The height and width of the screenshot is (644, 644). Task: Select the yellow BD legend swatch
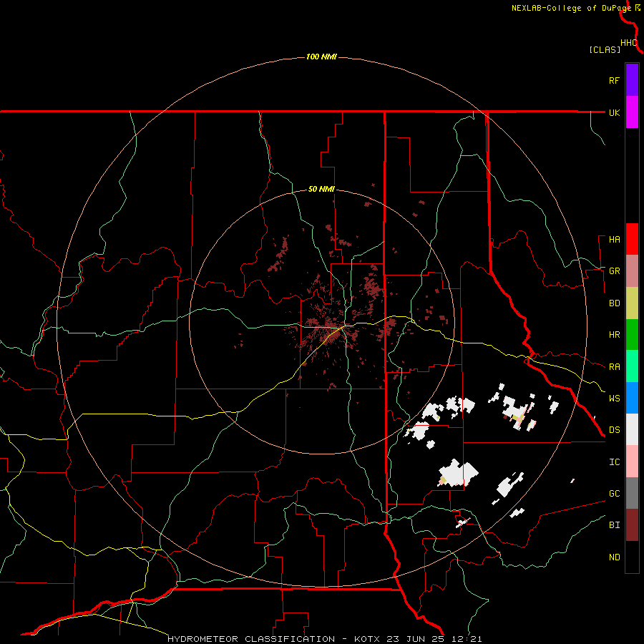tap(632, 303)
